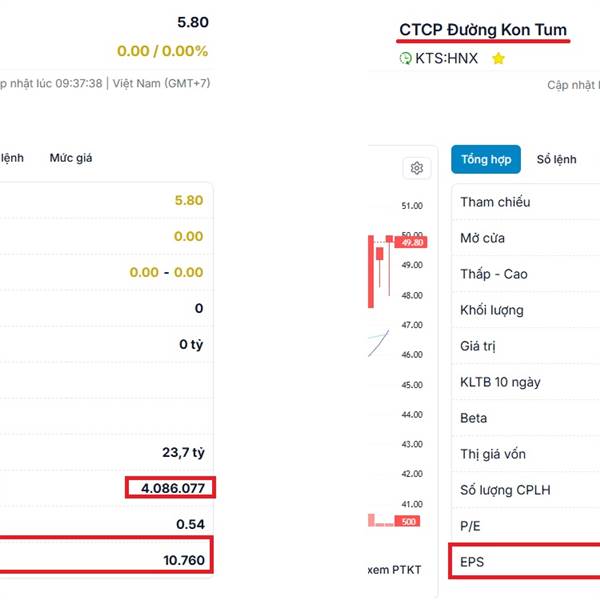The height and width of the screenshot is (600, 600).
Task: Click the 4.086.077 highlighted value
Action: coord(173,488)
